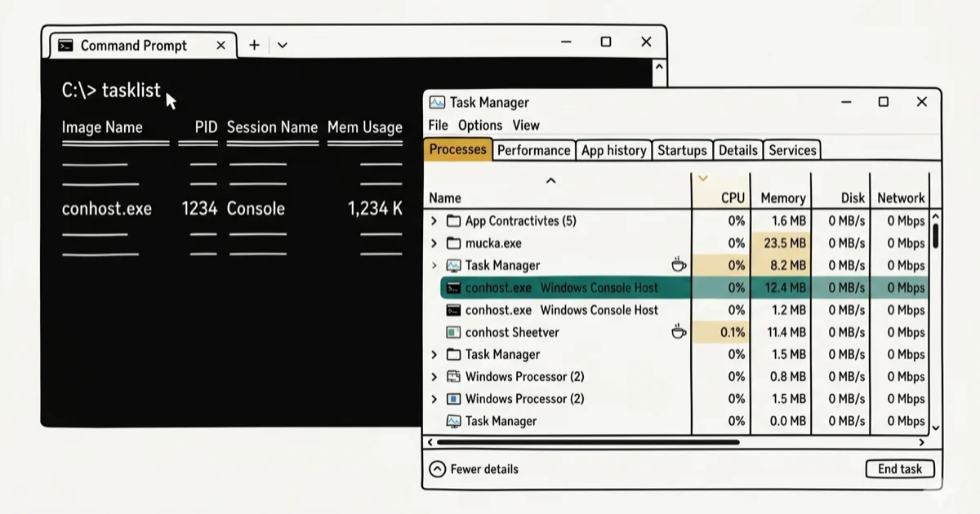Expand the first Windows Processor (2) row
Image resolution: width=980 pixels, height=514 pixels.
(x=434, y=377)
